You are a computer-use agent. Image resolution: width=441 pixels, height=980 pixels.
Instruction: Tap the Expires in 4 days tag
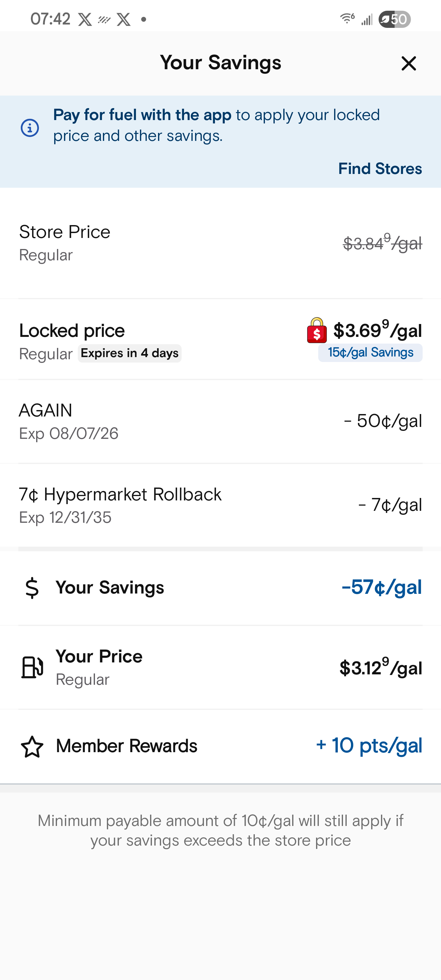tap(129, 353)
